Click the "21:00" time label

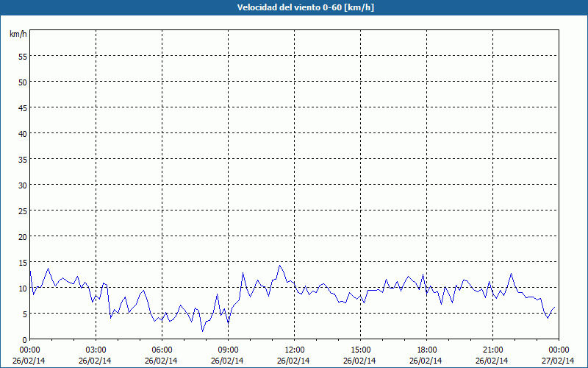(x=492, y=350)
